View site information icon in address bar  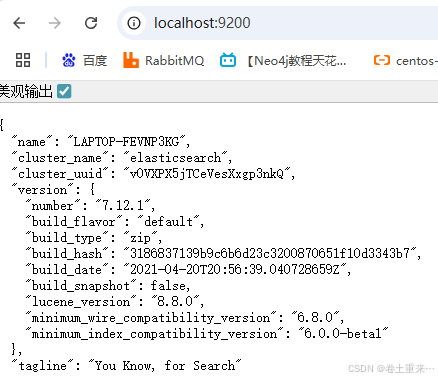[134, 23]
